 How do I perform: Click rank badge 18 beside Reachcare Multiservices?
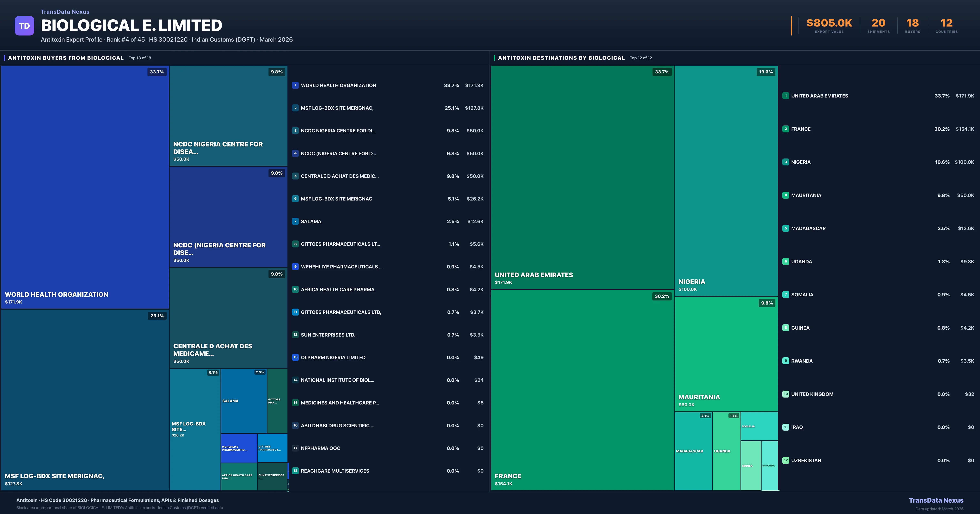pyautogui.click(x=295, y=471)
